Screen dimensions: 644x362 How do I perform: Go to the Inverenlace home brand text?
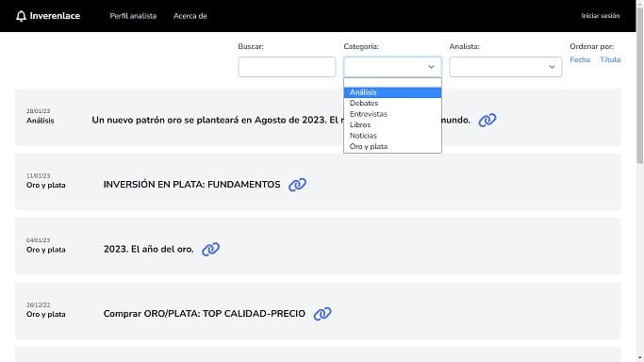55,16
